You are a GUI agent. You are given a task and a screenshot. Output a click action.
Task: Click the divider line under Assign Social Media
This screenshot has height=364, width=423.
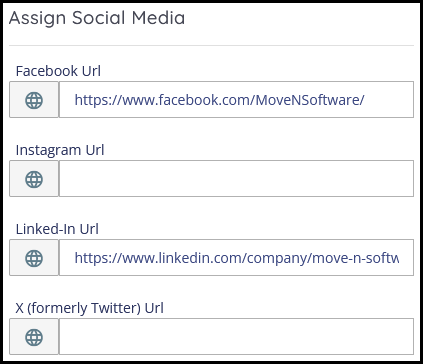click(211, 45)
